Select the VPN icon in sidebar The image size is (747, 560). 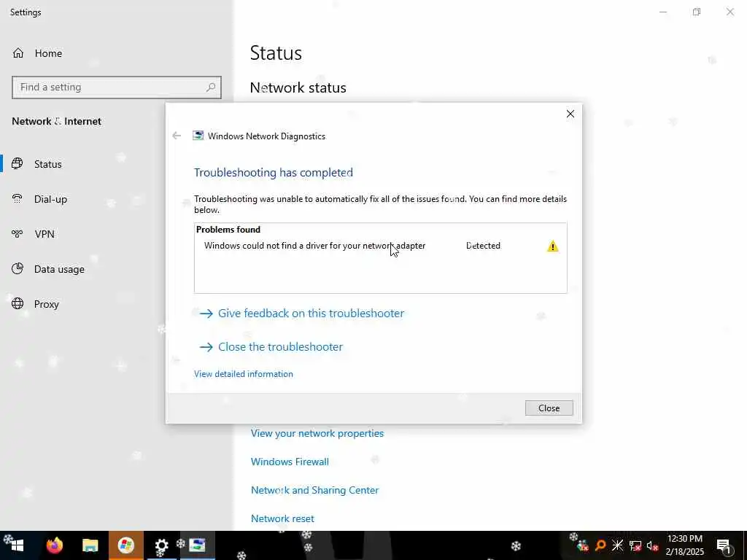(x=18, y=234)
